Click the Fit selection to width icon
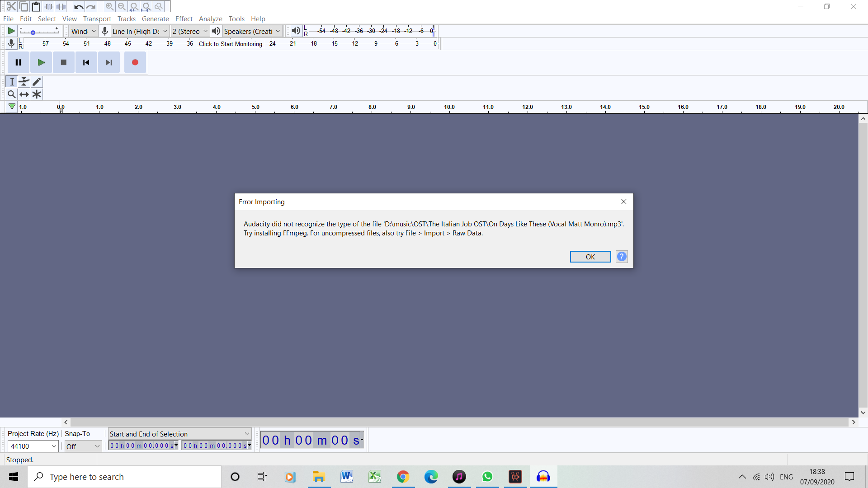 pyautogui.click(x=134, y=6)
